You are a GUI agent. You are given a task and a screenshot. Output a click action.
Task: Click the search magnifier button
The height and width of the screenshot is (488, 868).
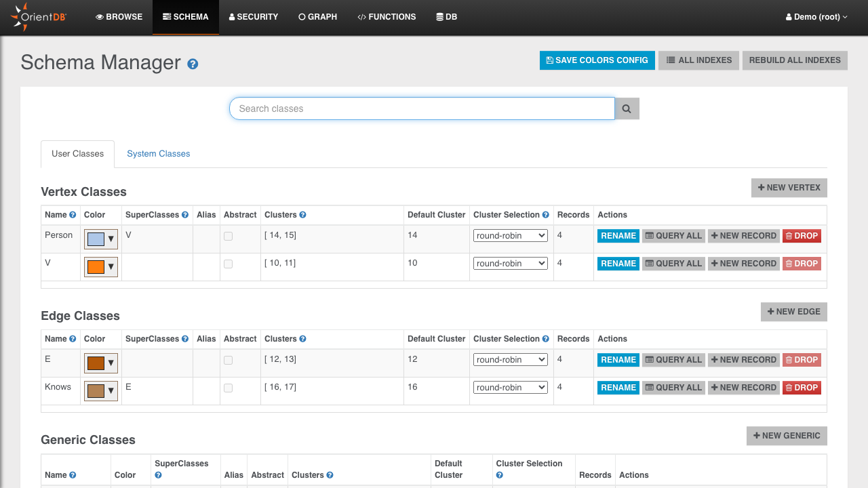point(627,108)
